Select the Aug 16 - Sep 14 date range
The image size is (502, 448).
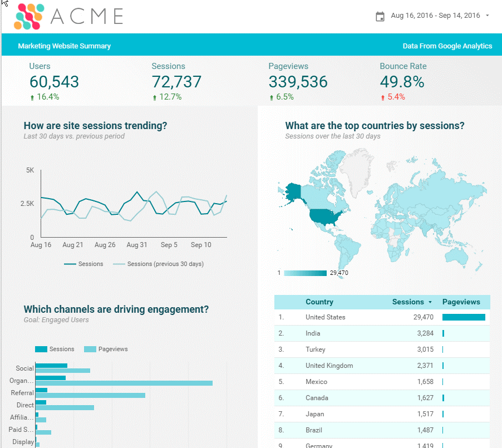(x=435, y=16)
